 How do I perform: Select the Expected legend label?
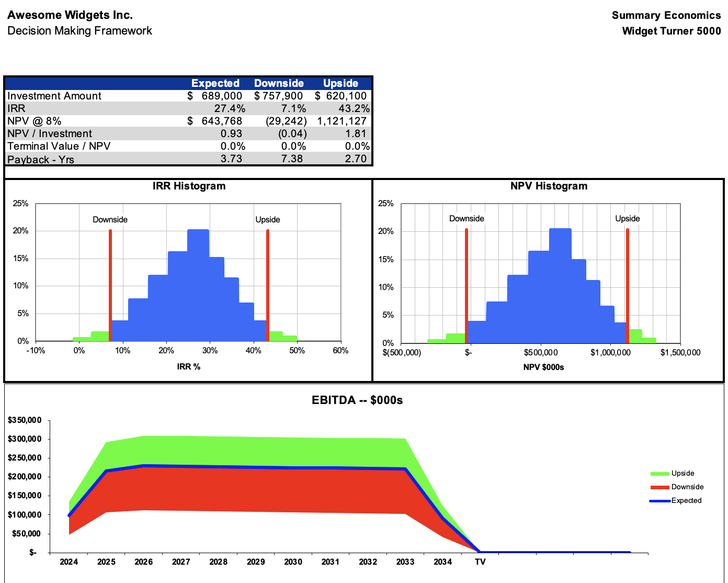pos(687,501)
